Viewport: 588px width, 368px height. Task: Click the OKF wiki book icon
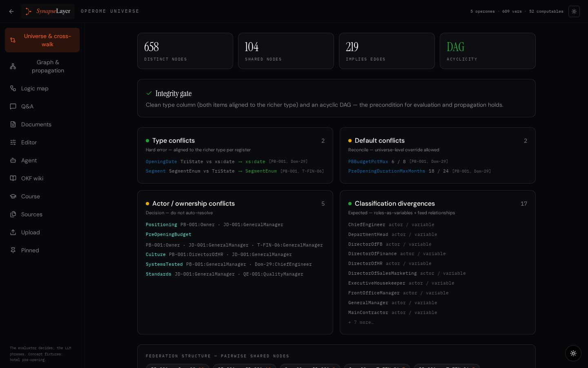(13, 178)
